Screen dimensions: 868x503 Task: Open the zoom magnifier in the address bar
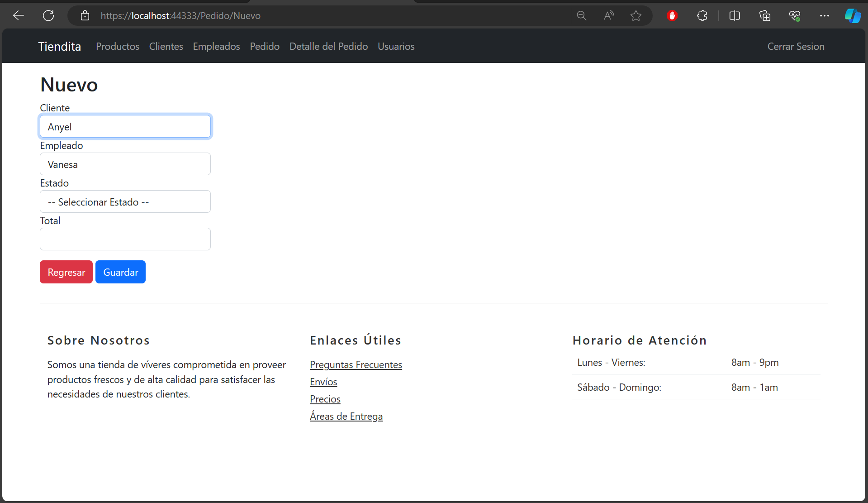[582, 16]
